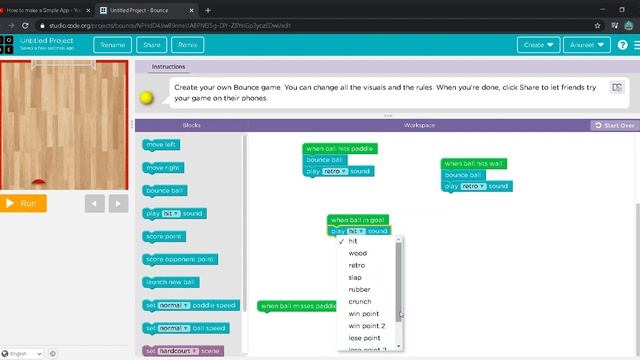The height and width of the screenshot is (360, 640).
Task: Click the 'when ball hits paddle' block
Action: (340, 149)
